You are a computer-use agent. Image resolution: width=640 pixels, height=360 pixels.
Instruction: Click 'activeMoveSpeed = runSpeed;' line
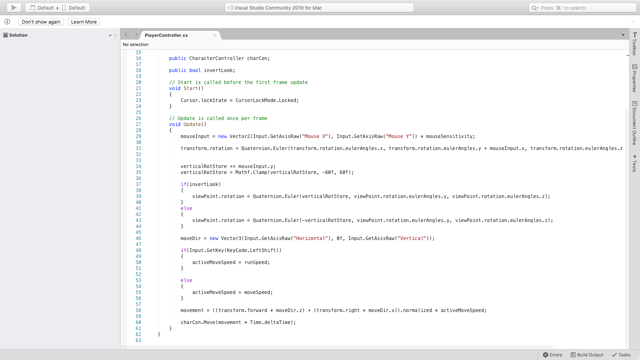(231, 262)
